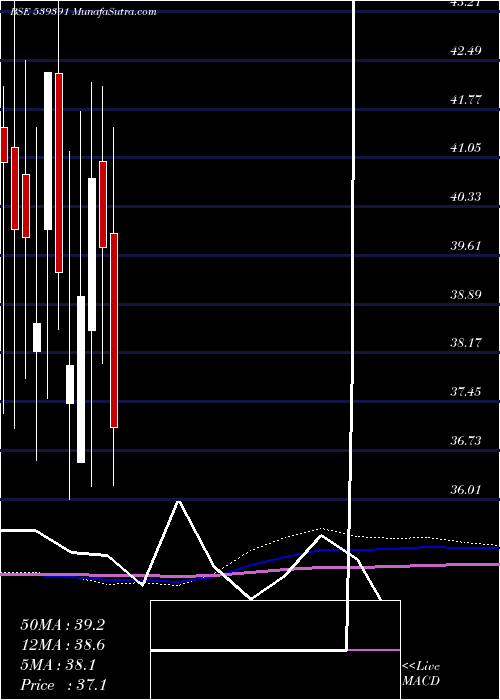Click the 38.17 axis label

point(466,343)
